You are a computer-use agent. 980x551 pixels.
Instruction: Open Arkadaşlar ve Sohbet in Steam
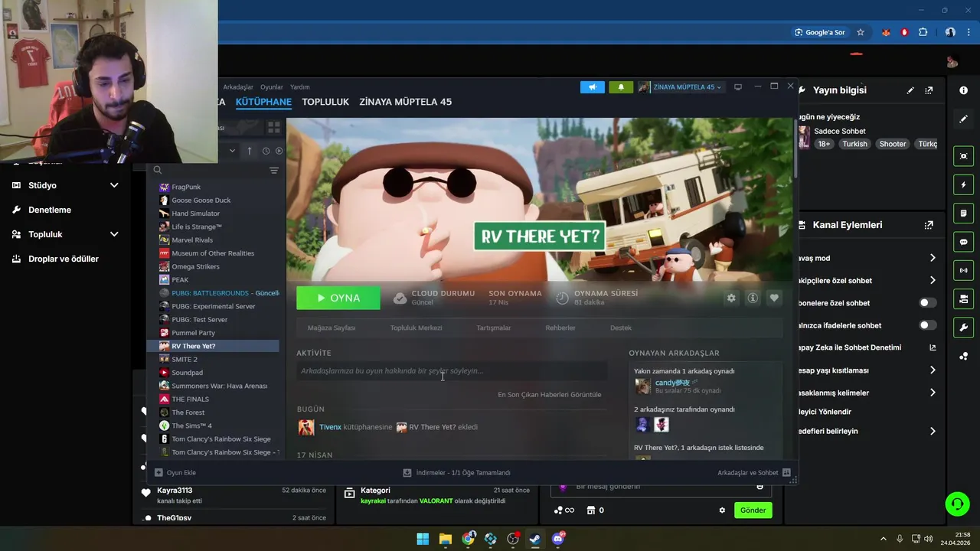point(753,473)
